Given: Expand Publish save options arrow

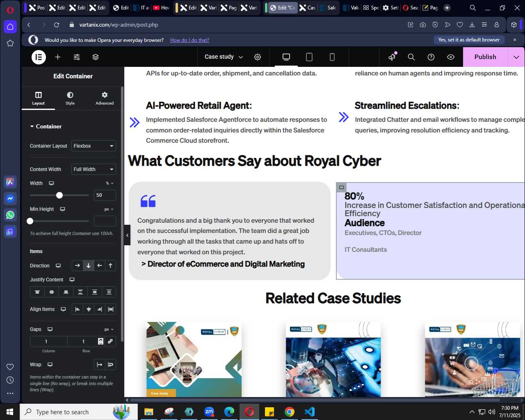Looking at the screenshot, I should 516,57.
